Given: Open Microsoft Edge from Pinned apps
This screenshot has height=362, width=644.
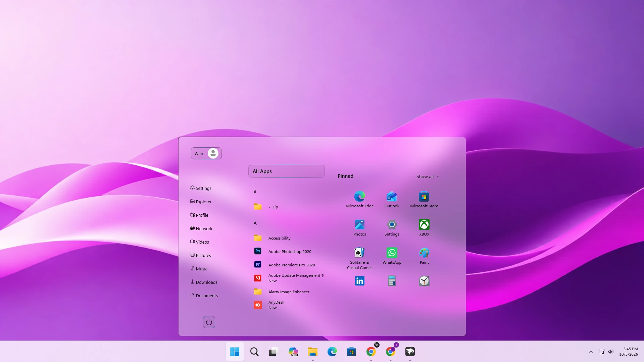Looking at the screenshot, I should (x=359, y=199).
